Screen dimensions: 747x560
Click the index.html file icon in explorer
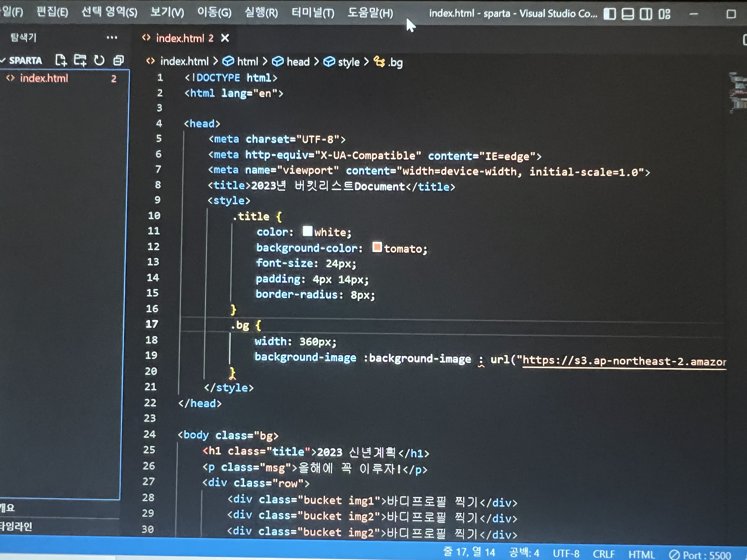(11, 78)
